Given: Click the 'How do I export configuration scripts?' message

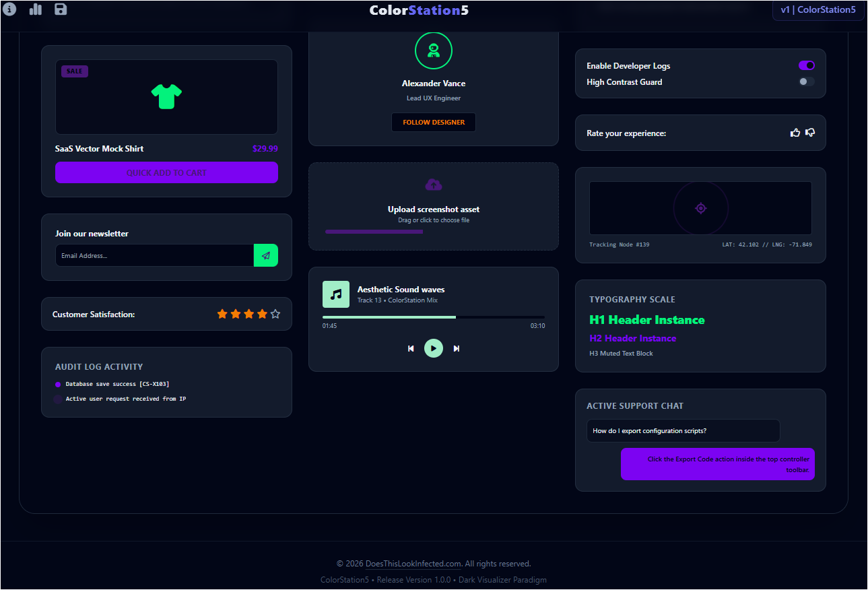Looking at the screenshot, I should click(x=683, y=431).
